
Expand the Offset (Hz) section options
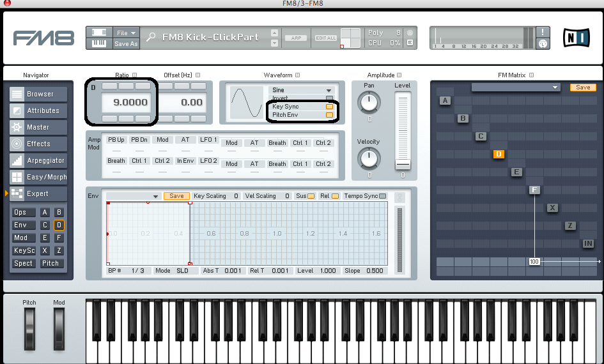point(197,75)
